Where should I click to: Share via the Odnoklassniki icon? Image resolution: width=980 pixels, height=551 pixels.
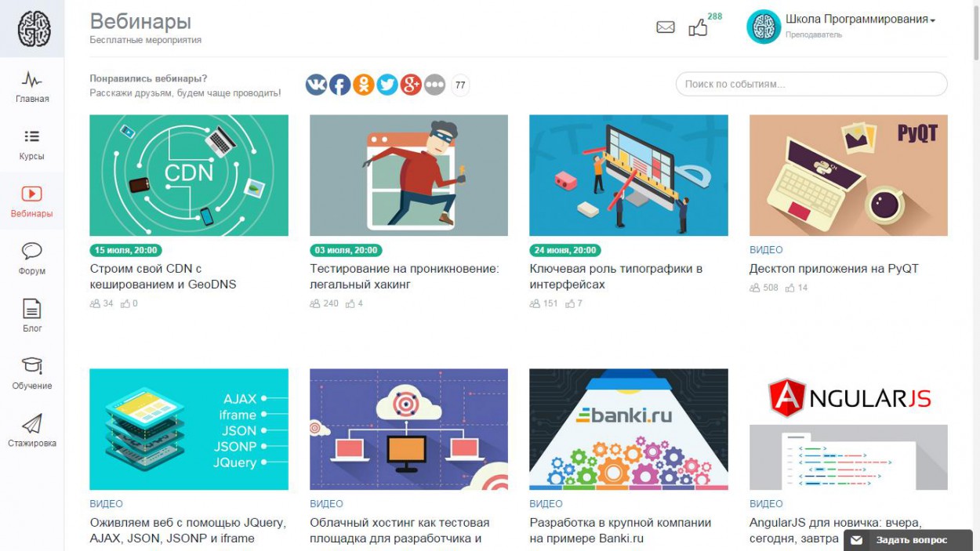click(x=364, y=85)
